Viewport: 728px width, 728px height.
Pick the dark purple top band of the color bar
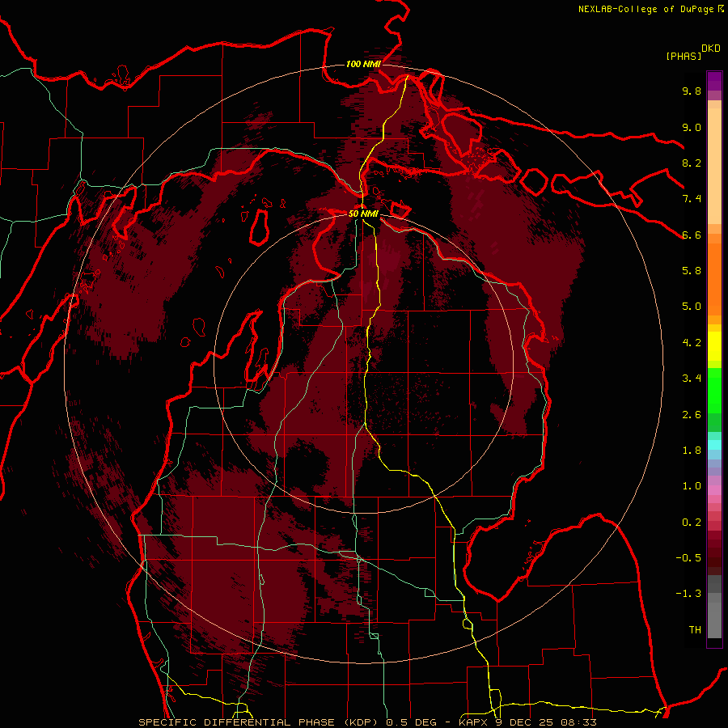[x=714, y=81]
